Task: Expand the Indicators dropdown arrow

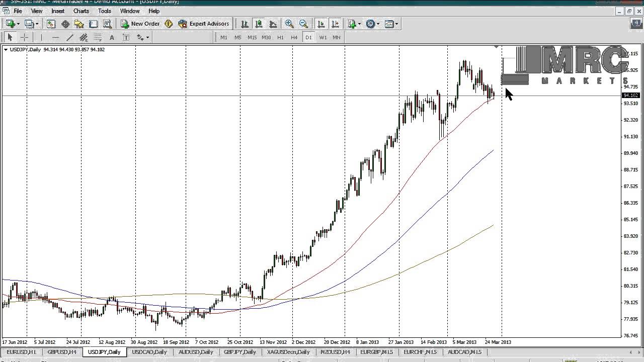Action: [x=359, y=24]
